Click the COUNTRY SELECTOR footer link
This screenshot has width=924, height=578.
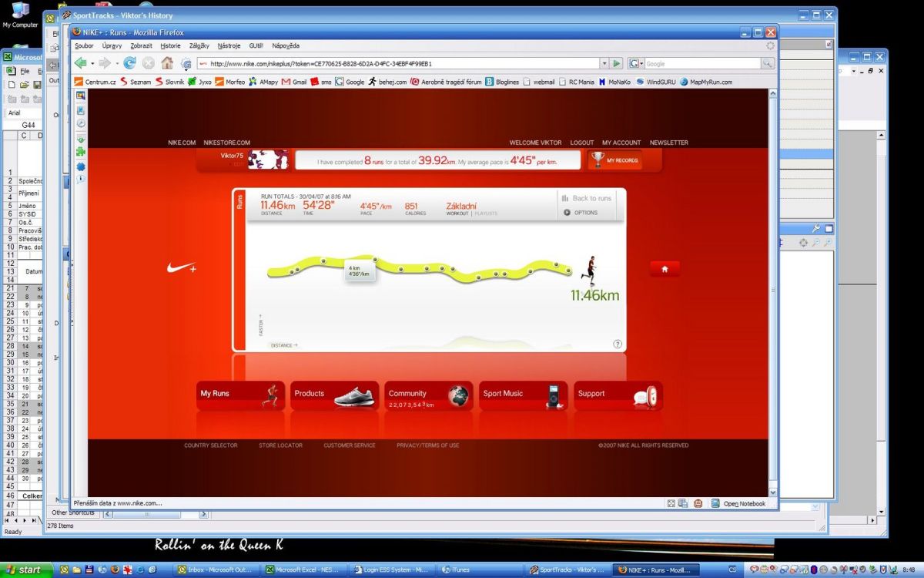coord(211,445)
